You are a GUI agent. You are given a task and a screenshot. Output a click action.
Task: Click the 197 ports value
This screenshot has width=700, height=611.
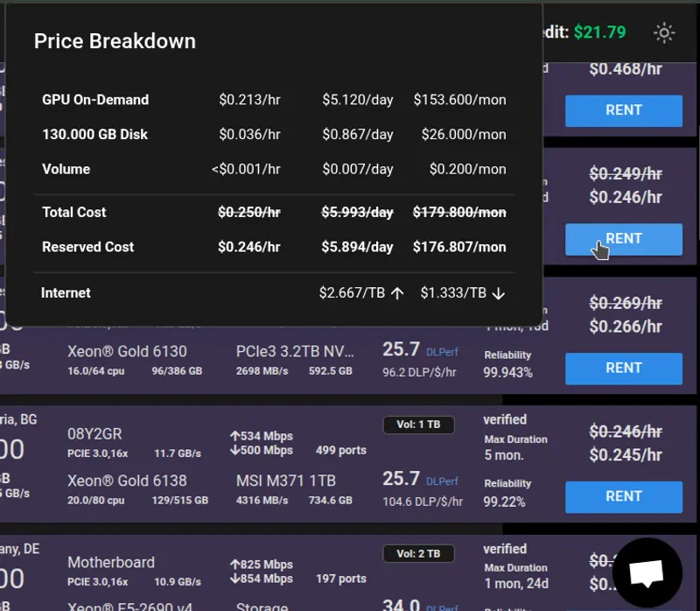(341, 579)
